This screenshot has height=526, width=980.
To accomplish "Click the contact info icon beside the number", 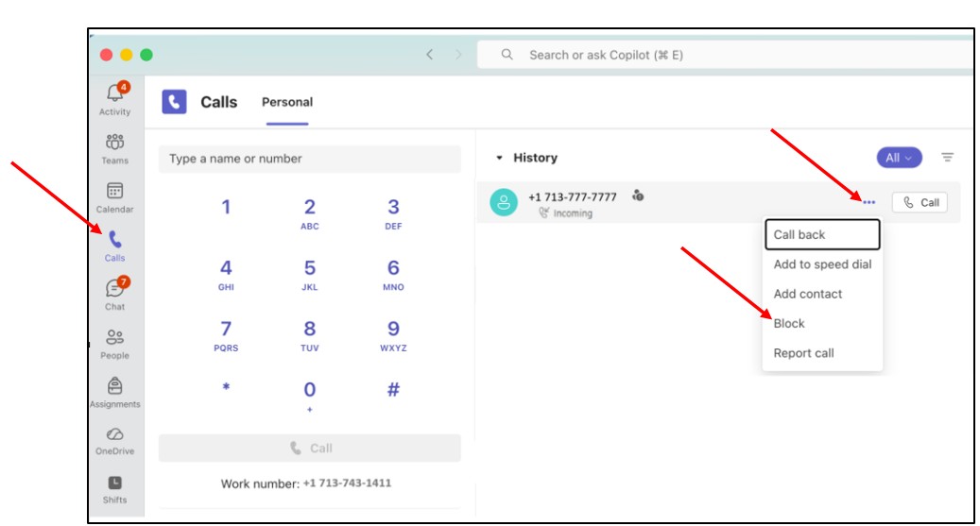I will pos(638,195).
